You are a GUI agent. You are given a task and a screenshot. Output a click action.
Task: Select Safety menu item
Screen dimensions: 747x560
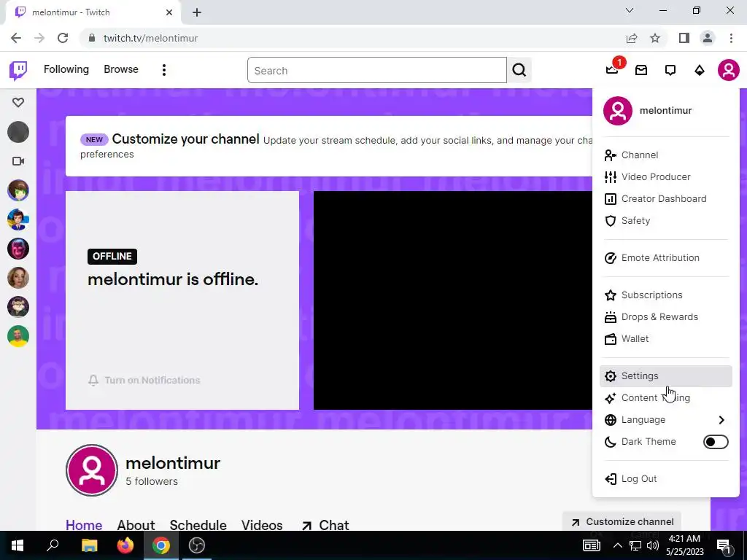665,221
